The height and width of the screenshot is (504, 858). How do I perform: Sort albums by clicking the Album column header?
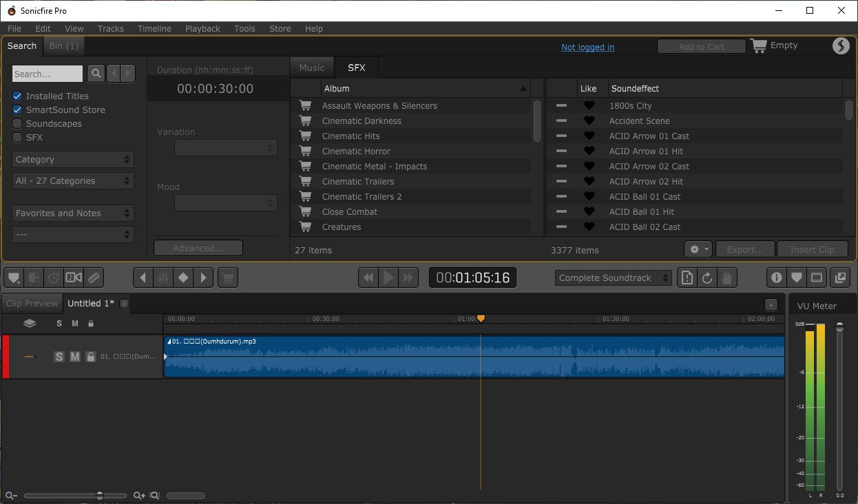pyautogui.click(x=425, y=88)
